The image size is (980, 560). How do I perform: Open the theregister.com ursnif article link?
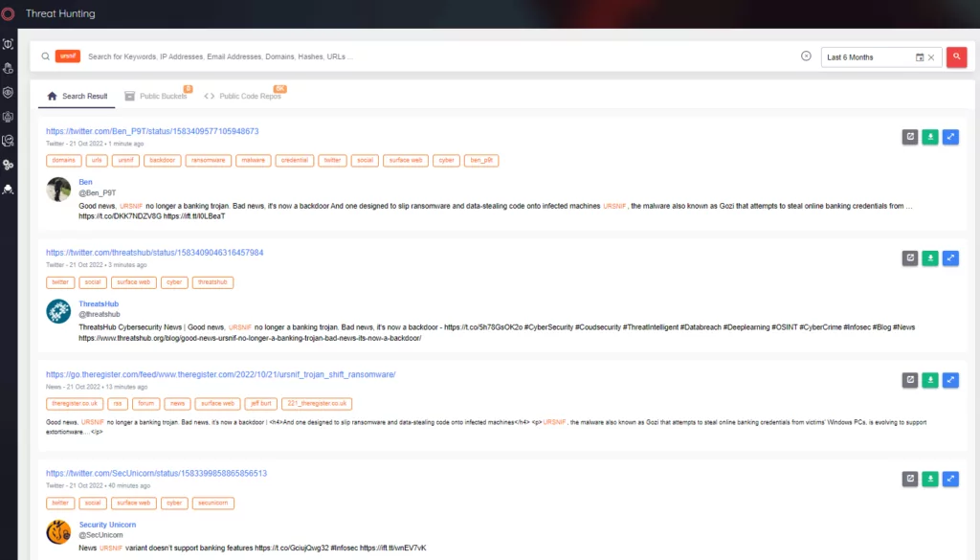(221, 374)
